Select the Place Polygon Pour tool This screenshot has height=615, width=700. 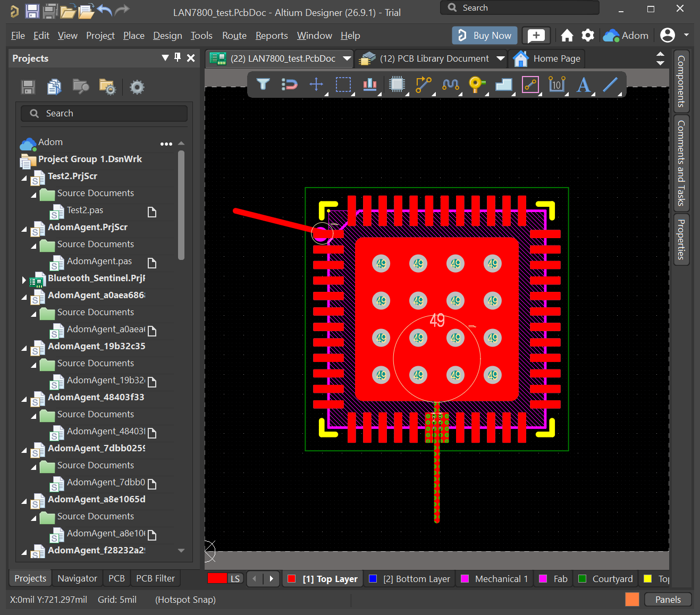tap(503, 85)
